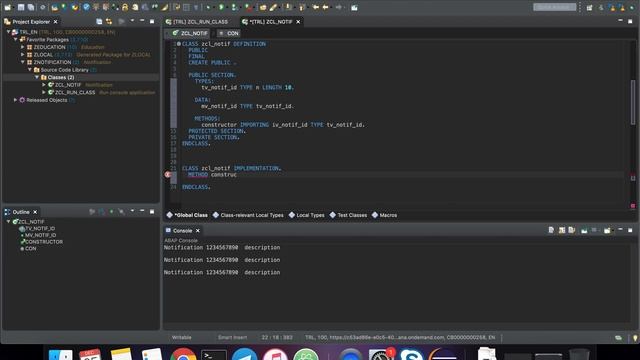Switch to the ZCL_RUN_CLASS editor tab
Image resolution: width=640 pixels, height=360 pixels.
(x=197, y=22)
